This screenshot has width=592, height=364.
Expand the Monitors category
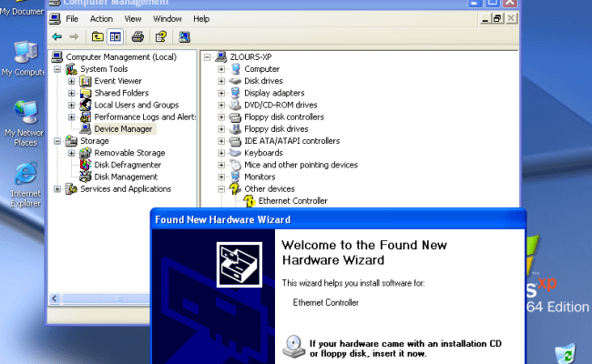[221, 177]
